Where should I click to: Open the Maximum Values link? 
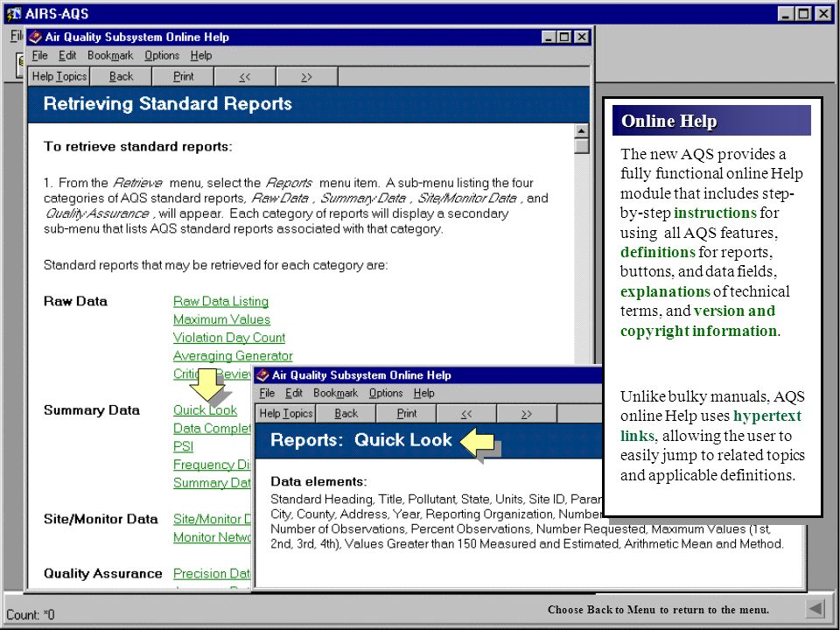(x=221, y=319)
